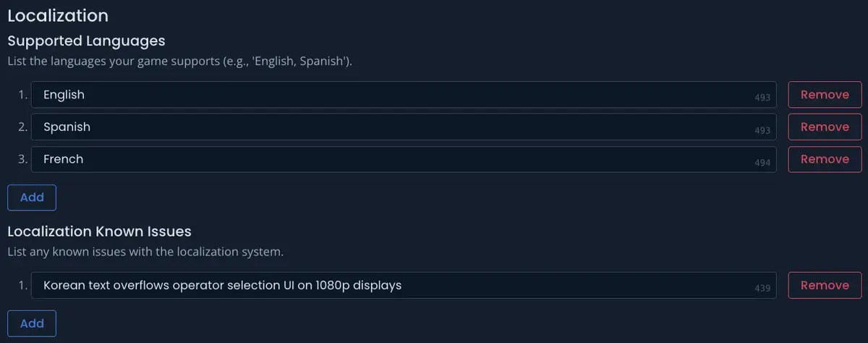Remove the Korean text overflow issue

pos(825,285)
